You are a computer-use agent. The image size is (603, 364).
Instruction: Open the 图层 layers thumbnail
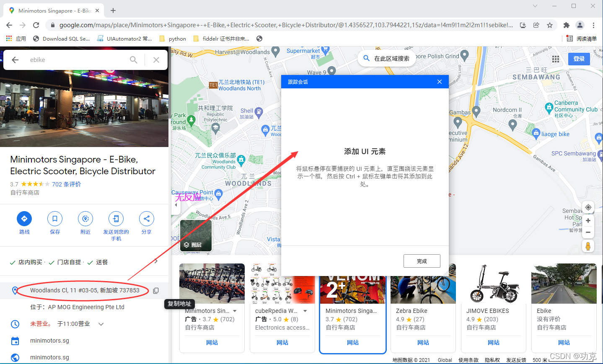196,235
